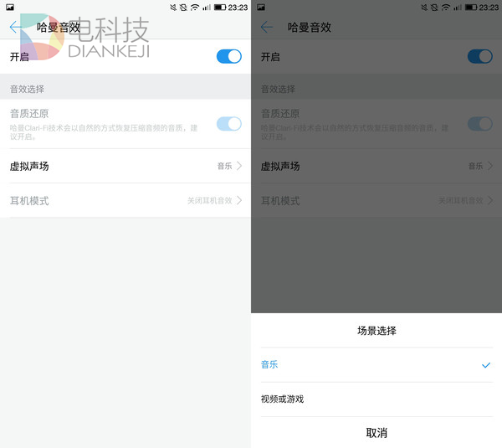Tap Wi-Fi icon in left status bar
Screen dimensions: 502x448
(x=195, y=7)
